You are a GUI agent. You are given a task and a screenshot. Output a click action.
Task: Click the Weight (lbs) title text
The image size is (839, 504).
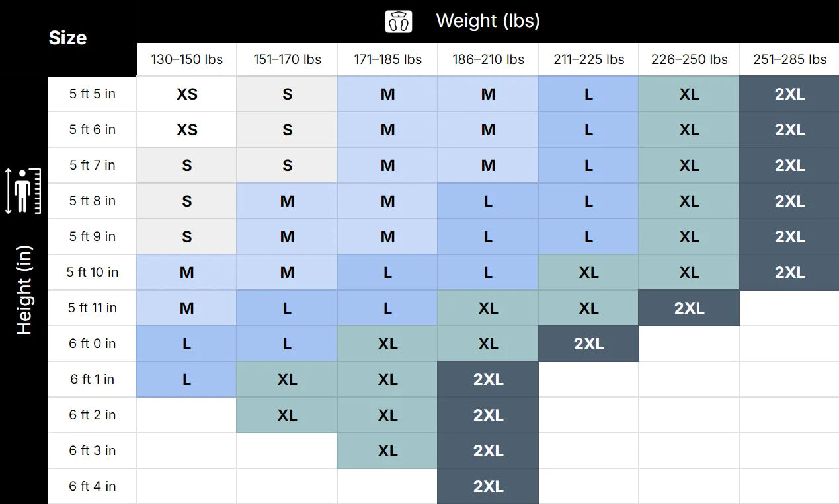(488, 21)
